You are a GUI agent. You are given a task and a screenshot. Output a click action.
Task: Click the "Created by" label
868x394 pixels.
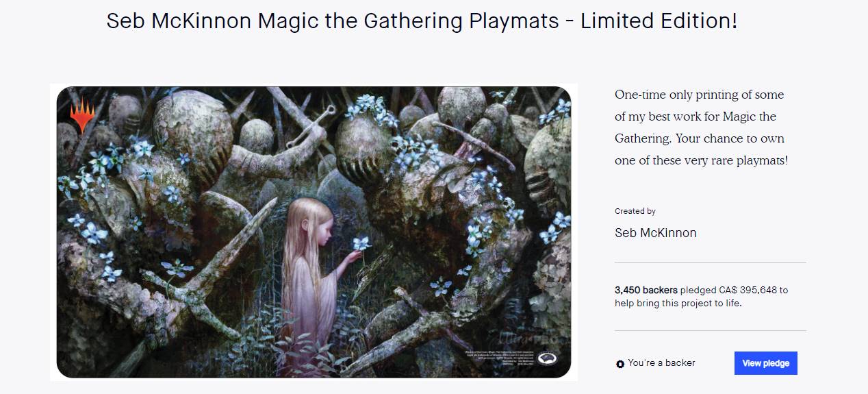(635, 211)
